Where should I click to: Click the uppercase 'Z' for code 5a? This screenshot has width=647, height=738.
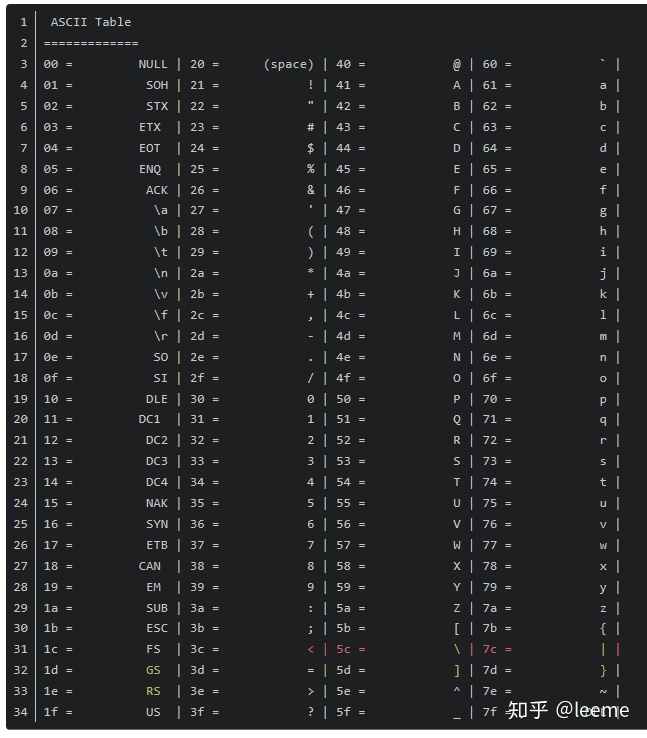click(x=457, y=608)
